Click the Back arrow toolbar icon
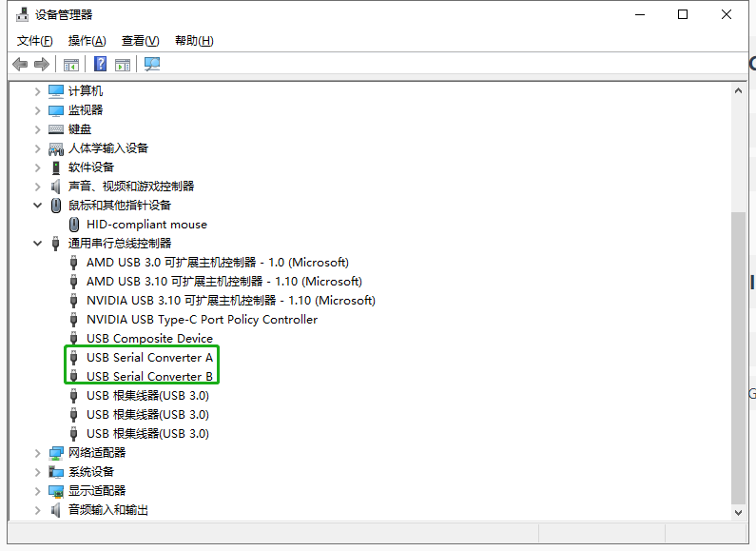The width and height of the screenshot is (756, 551). click(20, 64)
